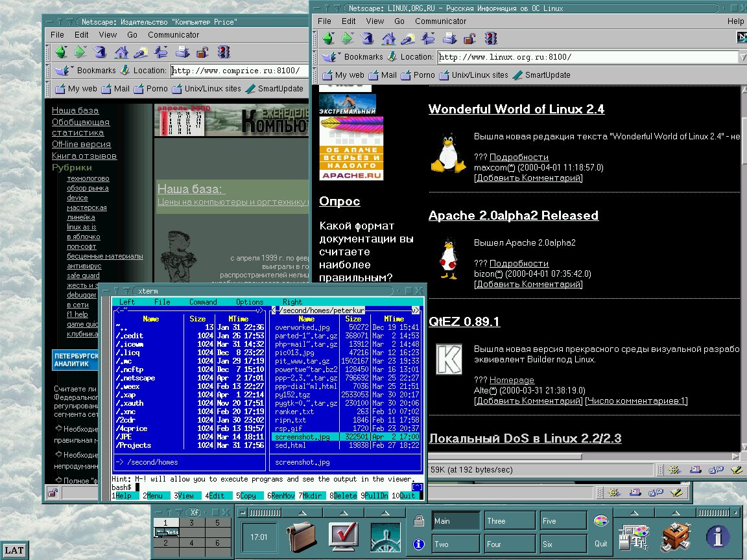Image resolution: width=747 pixels, height=560 pixels.
Task: Launch the monitor with red checkmark icon
Action: 344,536
